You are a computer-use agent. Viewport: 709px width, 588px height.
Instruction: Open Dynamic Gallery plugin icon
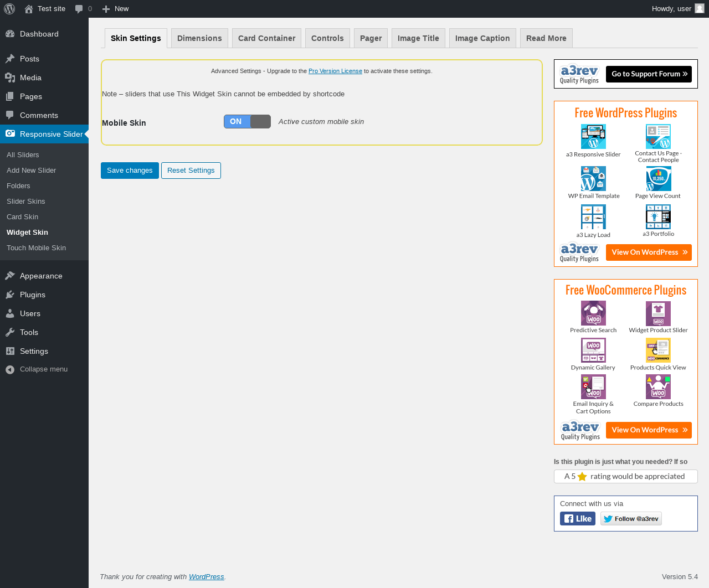coord(593,350)
